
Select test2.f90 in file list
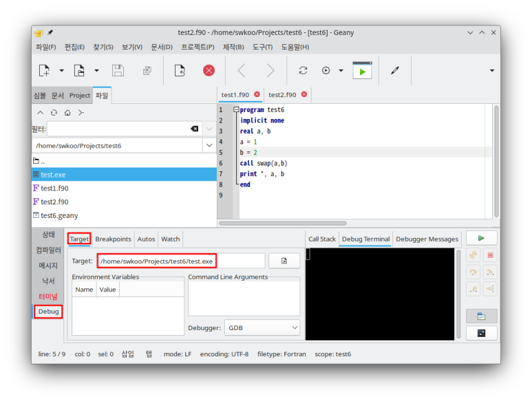124,202
